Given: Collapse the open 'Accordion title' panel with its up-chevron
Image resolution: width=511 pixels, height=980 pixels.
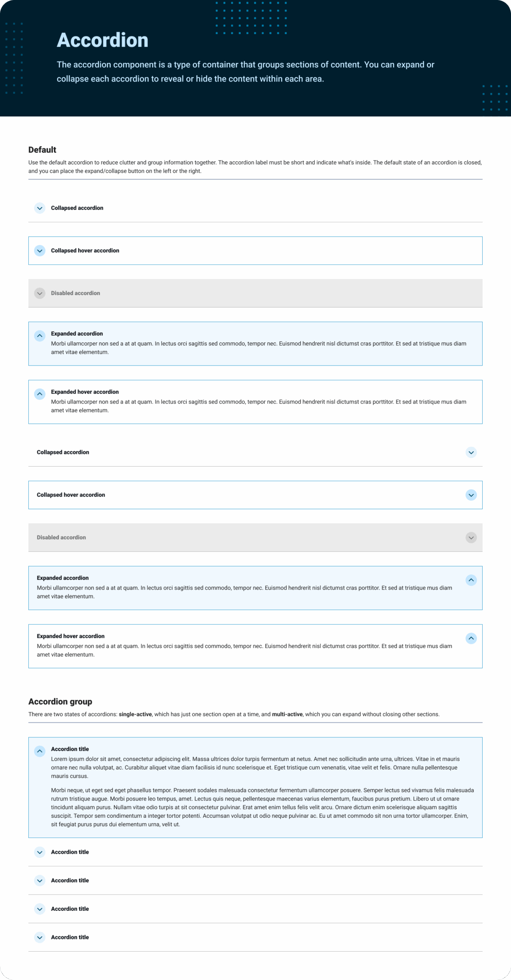Looking at the screenshot, I should (x=40, y=751).
